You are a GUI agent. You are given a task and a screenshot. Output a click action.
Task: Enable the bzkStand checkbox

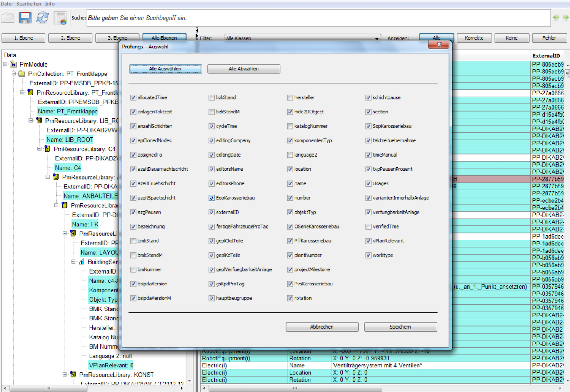click(x=212, y=98)
